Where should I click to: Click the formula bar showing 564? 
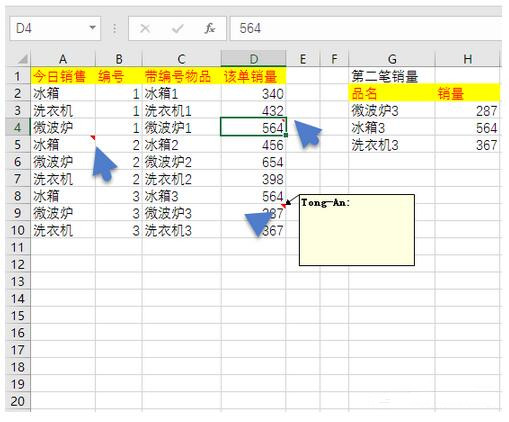pos(366,28)
